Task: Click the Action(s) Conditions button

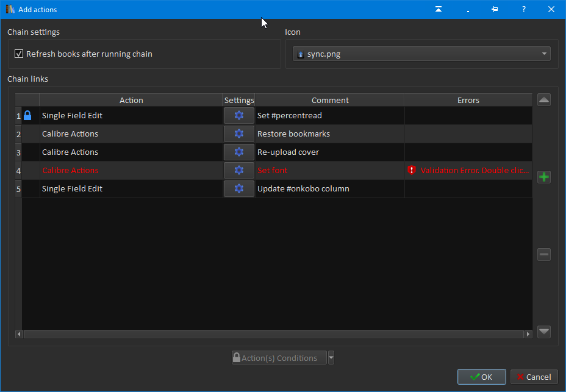Action: [x=279, y=358]
